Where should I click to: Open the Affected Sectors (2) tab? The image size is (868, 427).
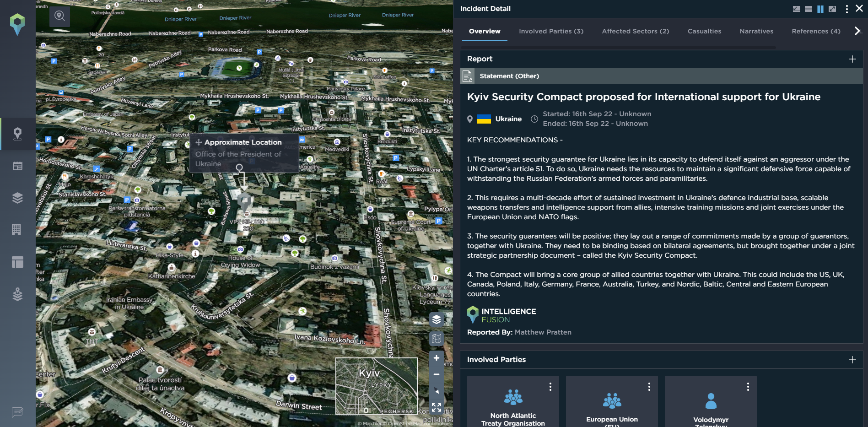636,31
